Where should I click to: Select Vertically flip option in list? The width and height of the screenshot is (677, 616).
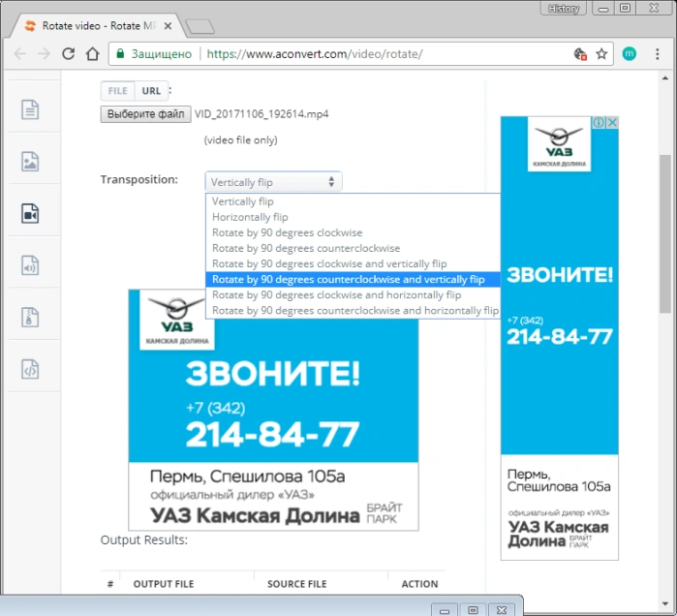[x=353, y=201]
